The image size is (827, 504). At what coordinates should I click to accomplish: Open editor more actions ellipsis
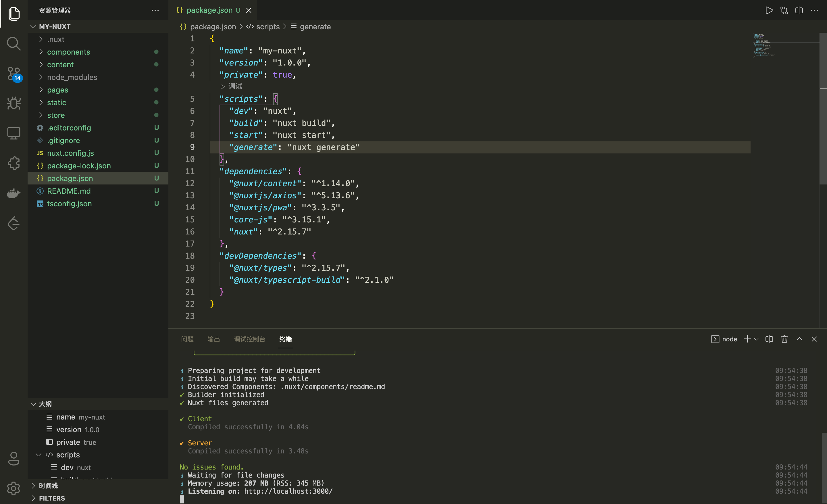(x=814, y=10)
